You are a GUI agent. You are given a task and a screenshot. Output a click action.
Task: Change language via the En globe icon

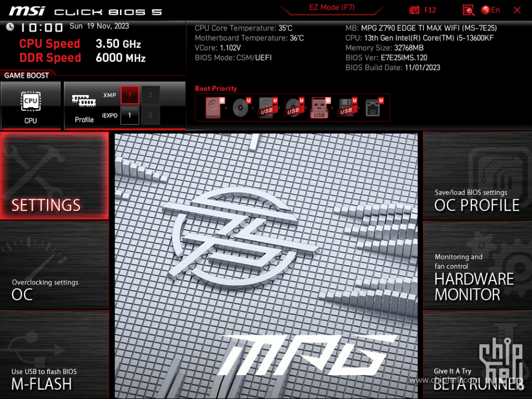click(491, 10)
